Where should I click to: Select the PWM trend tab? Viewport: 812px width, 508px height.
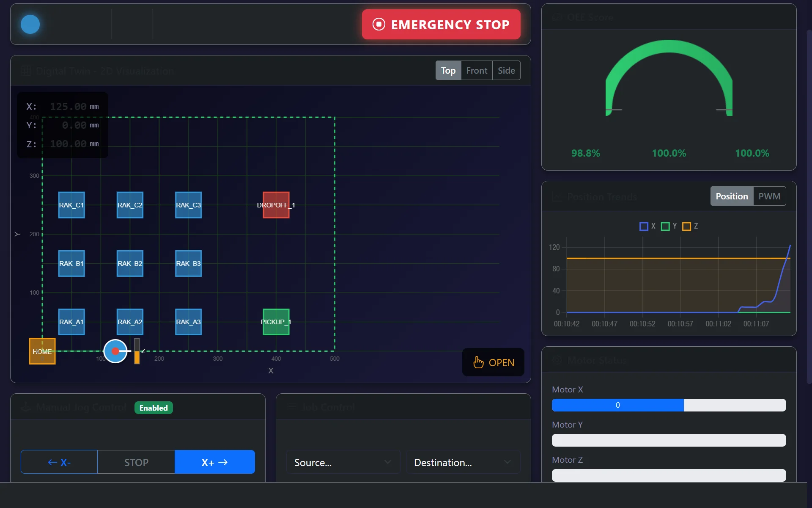pyautogui.click(x=769, y=196)
